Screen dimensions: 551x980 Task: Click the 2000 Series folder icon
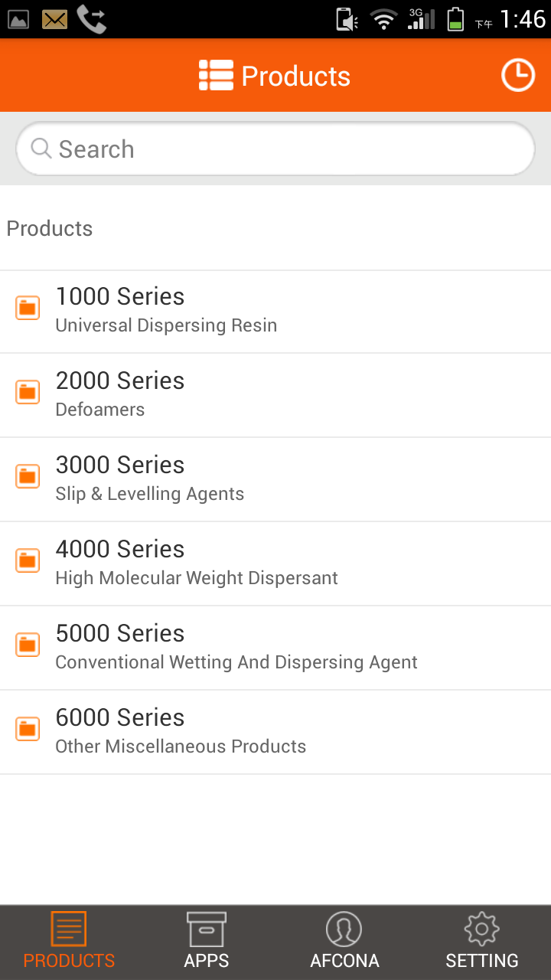point(28,392)
